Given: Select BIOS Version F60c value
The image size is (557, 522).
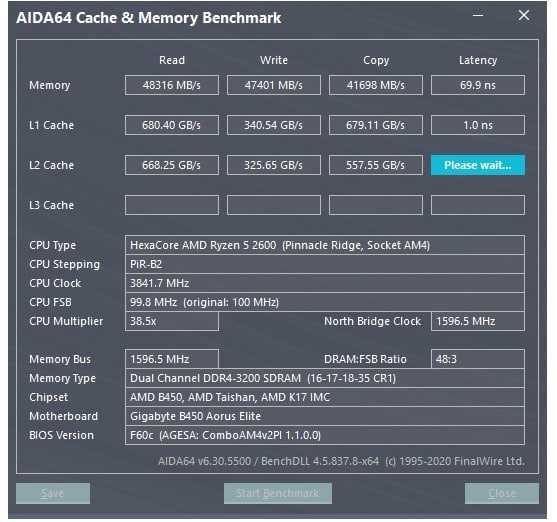Looking at the screenshot, I should click(325, 435).
